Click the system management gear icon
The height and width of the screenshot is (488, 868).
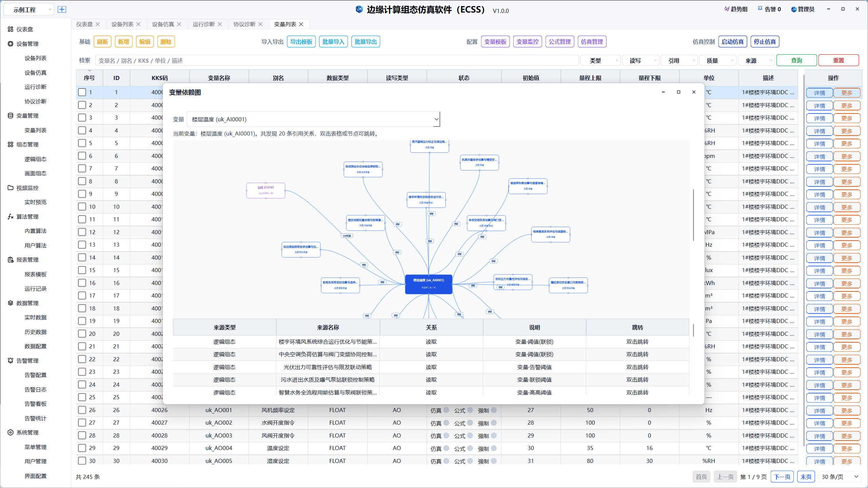point(11,432)
